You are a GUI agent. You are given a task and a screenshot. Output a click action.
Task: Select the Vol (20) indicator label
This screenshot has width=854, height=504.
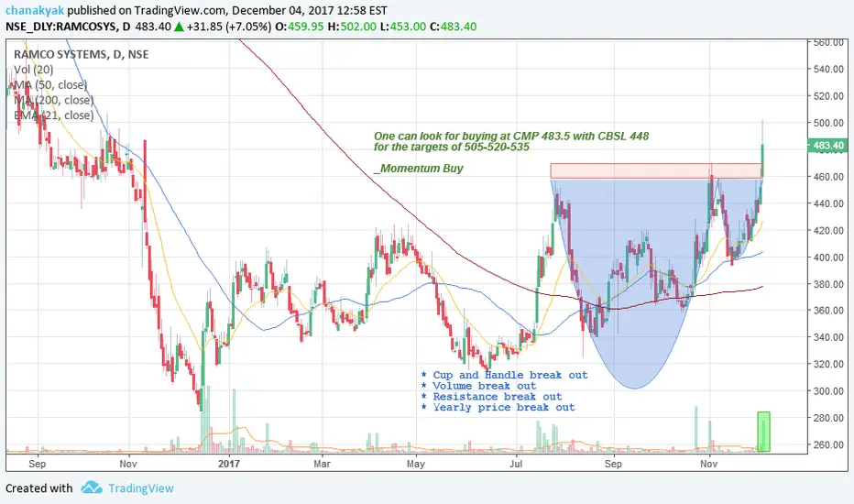34,70
